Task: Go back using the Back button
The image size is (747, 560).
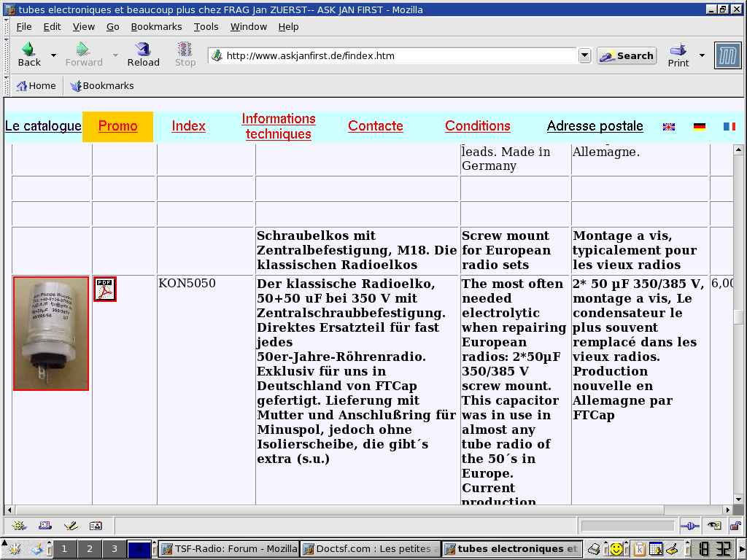Action: pyautogui.click(x=29, y=55)
